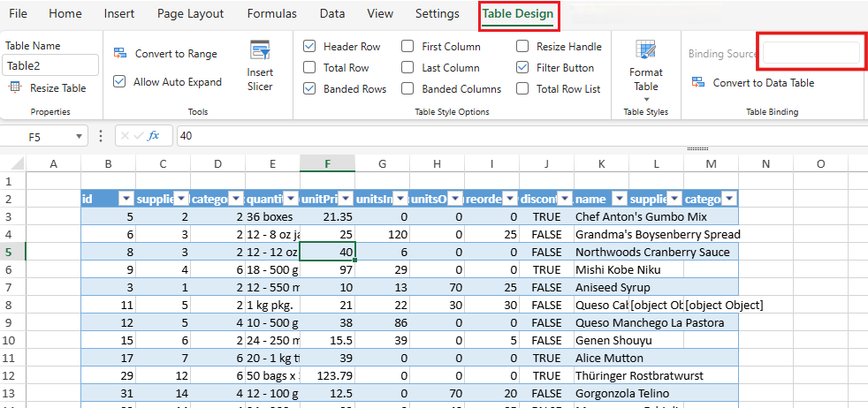Enable the First Column checkbox
This screenshot has height=408, width=868.
point(407,47)
